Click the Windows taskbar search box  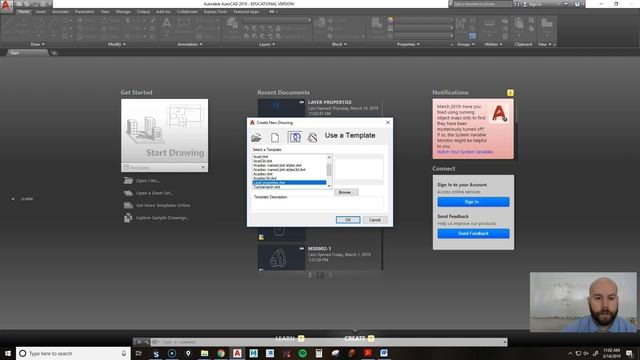pos(73,353)
